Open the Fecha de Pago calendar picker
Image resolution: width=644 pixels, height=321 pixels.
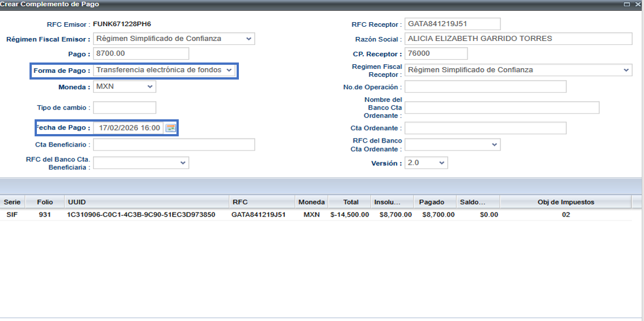click(170, 128)
